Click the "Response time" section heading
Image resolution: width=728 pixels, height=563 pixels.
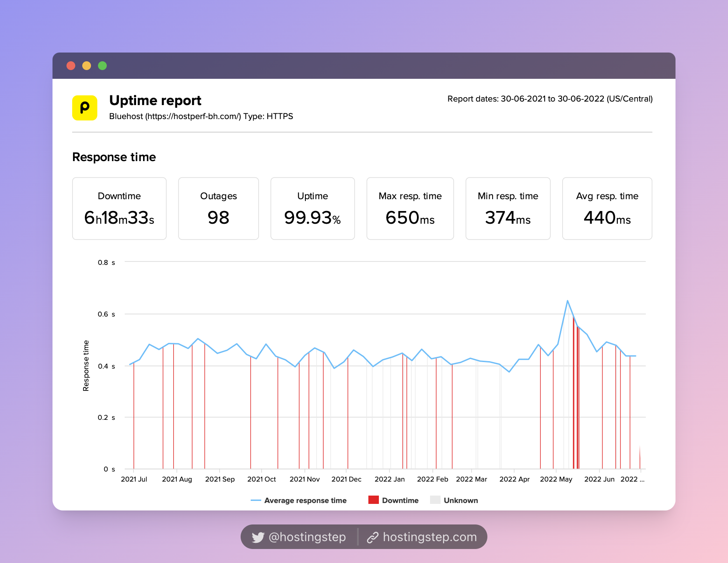click(114, 157)
